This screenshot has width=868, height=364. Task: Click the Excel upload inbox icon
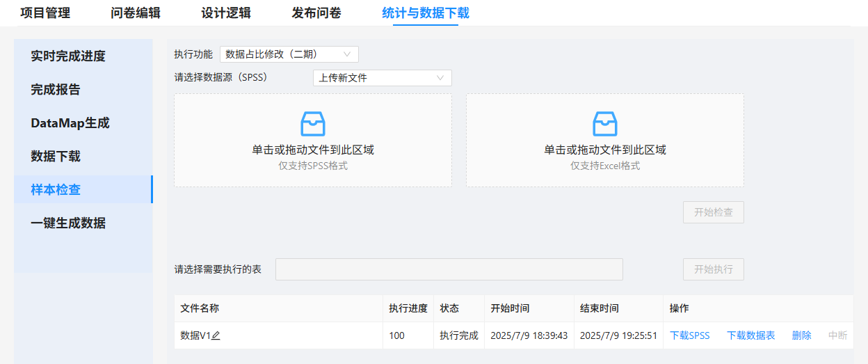[x=605, y=124]
